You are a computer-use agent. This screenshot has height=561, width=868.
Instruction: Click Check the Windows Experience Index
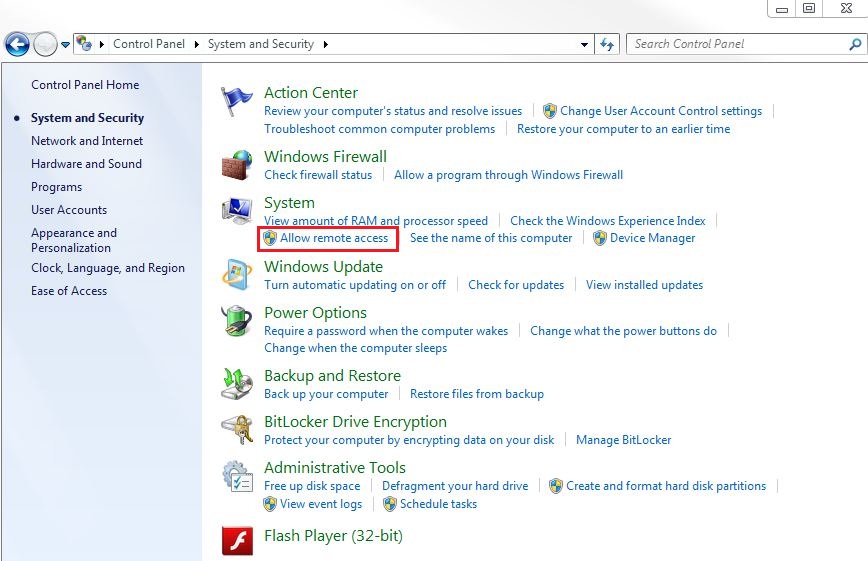608,221
